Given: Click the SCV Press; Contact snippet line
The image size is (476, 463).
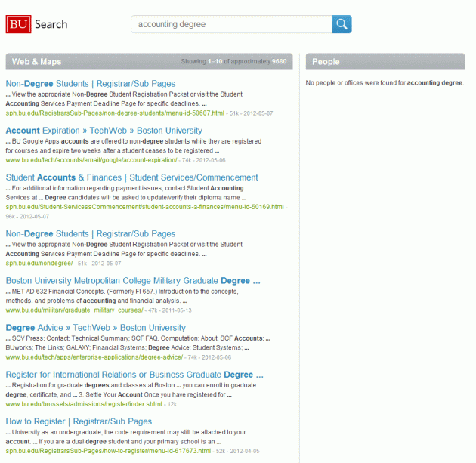Looking at the screenshot, I should [x=138, y=338].
